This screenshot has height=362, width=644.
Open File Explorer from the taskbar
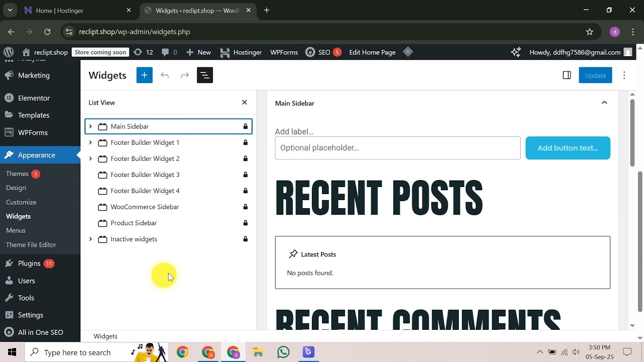point(258,352)
